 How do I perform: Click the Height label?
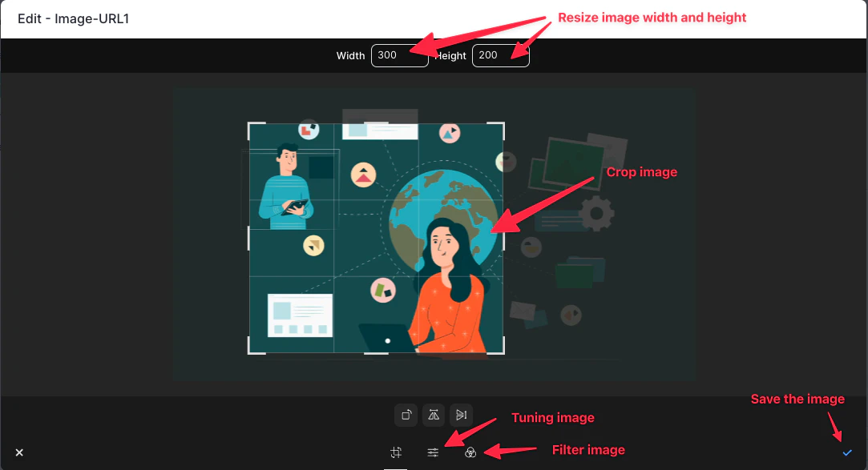[x=450, y=55]
